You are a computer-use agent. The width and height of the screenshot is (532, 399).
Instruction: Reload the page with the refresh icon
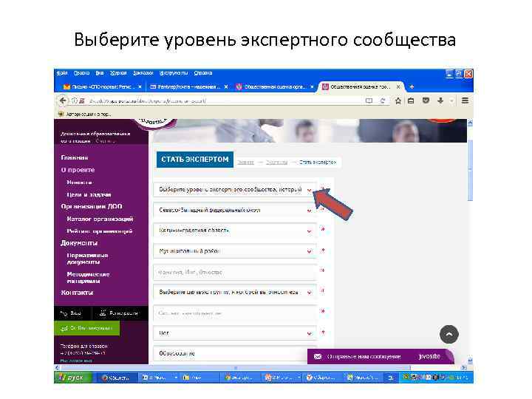(383, 100)
